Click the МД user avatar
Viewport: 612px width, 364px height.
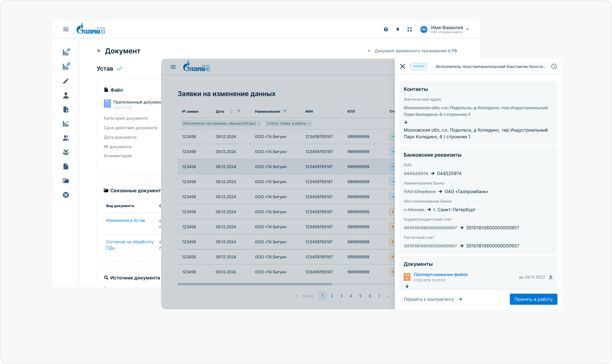tap(424, 29)
